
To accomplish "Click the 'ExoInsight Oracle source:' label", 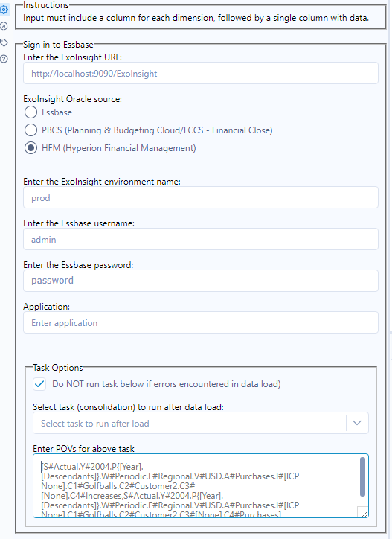I will [72, 99].
